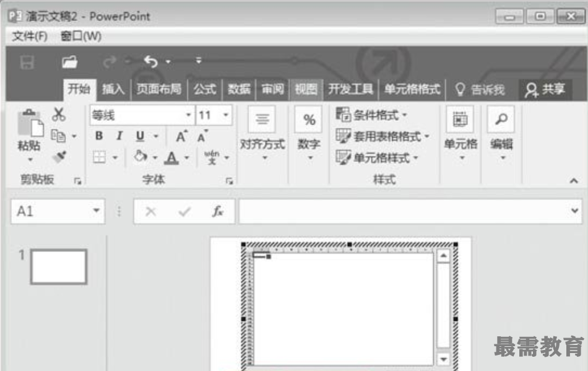Open the 单元格 cells menu
Viewport: 588px width, 371px height.
[x=460, y=134]
